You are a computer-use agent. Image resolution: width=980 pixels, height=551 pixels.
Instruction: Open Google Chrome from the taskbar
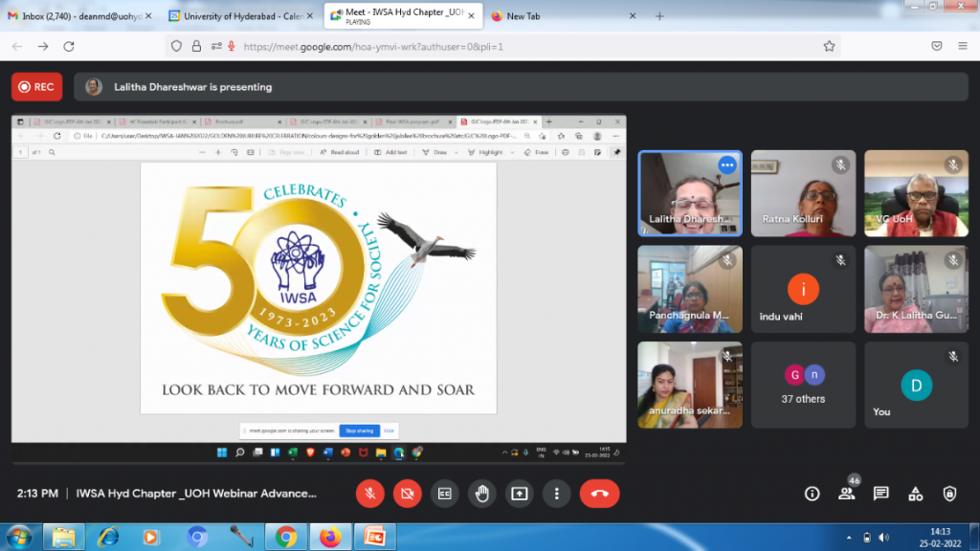[x=286, y=538]
